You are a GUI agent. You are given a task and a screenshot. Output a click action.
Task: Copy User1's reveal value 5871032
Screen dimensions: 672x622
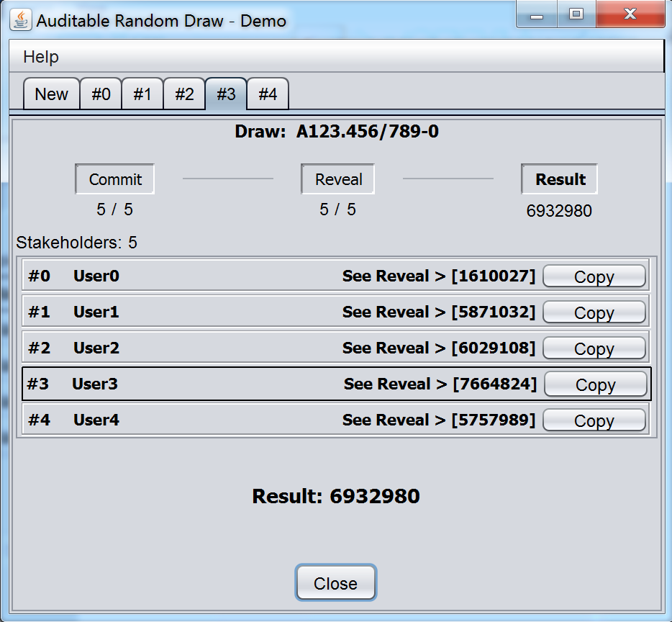594,312
